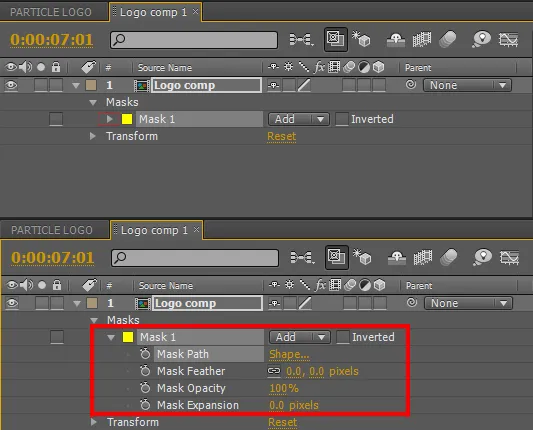Screen dimensions: 533x430
Task: Click the Mask Opacity stopwatch
Action: (145, 388)
